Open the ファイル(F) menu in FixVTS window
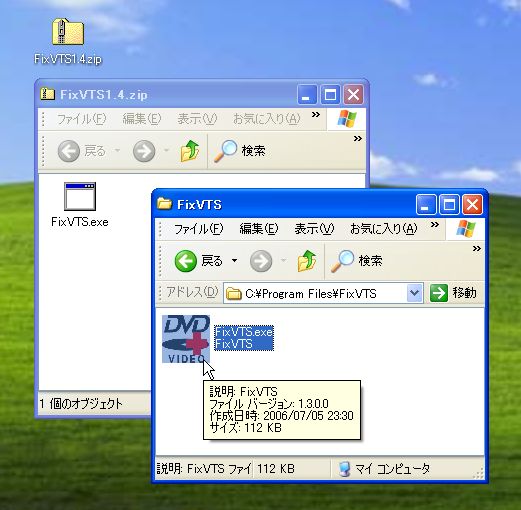This screenshot has width=521, height=510. tap(198, 229)
